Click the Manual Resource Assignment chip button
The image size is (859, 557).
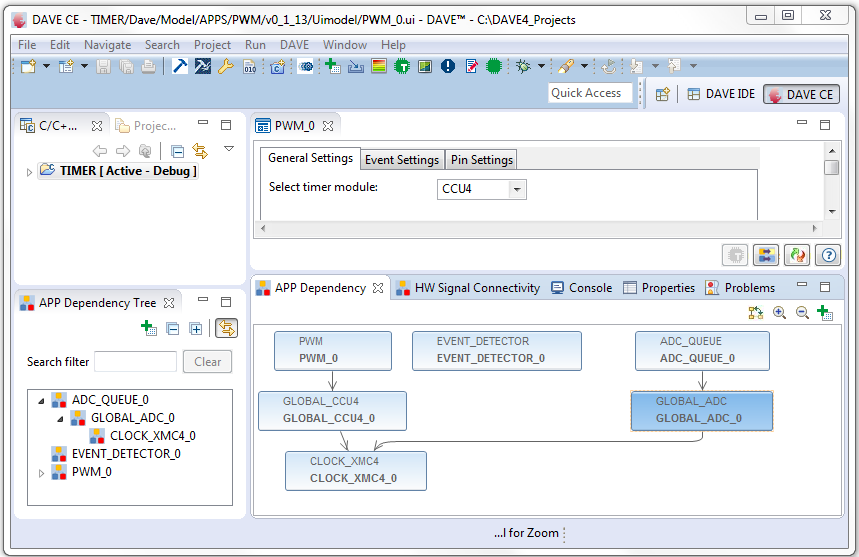tap(735, 255)
